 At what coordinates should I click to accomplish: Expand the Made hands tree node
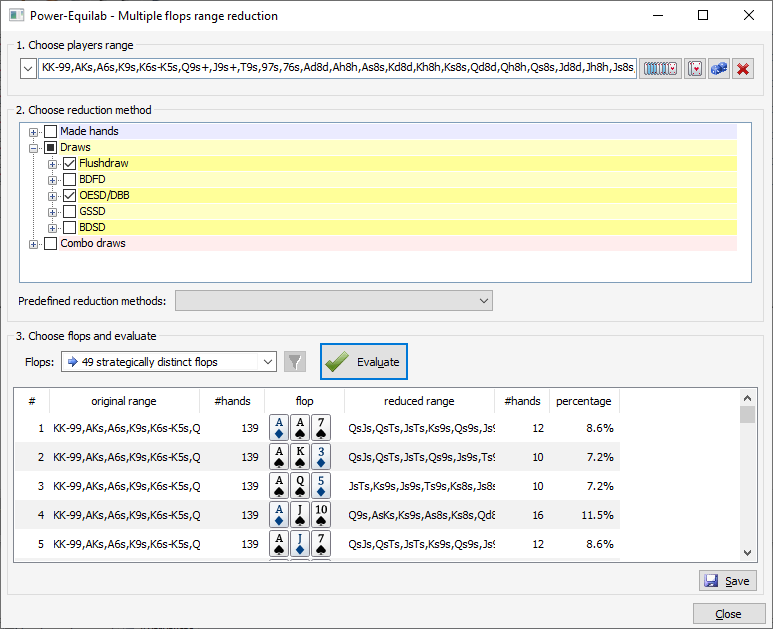[x=33, y=132]
